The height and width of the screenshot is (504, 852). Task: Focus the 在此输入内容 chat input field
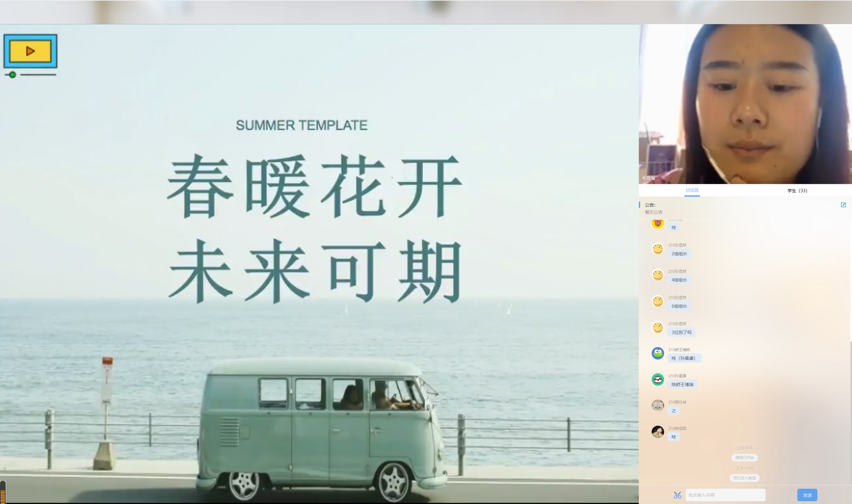point(725,495)
